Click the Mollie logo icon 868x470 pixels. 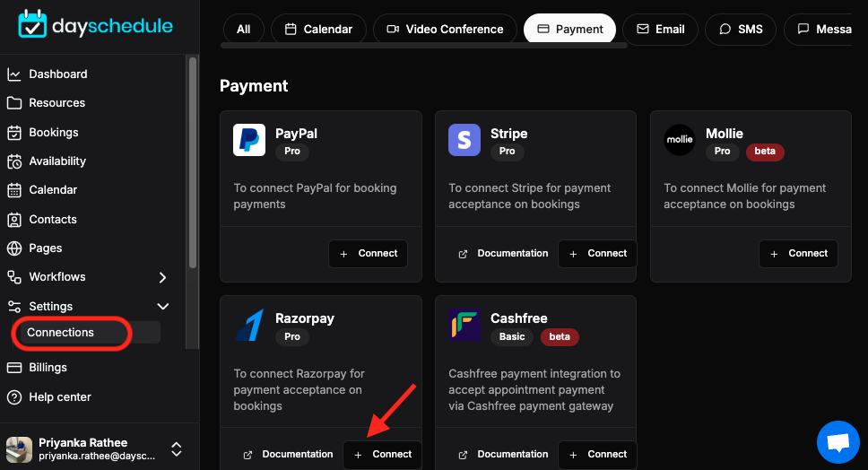679,140
